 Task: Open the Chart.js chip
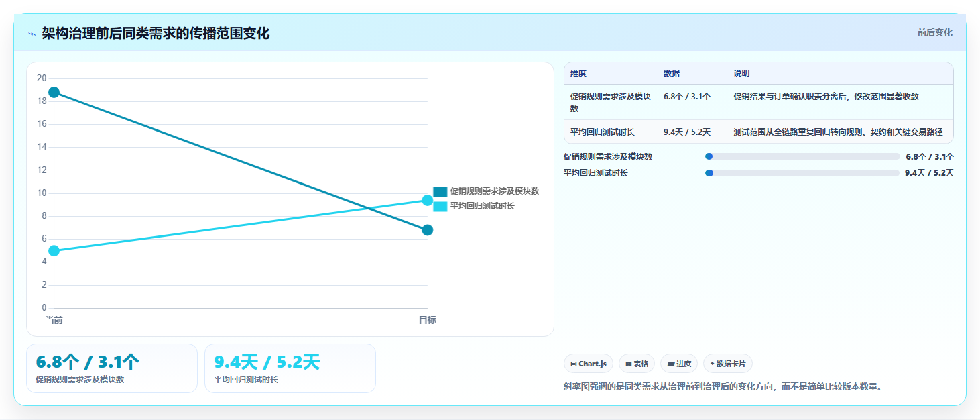pos(589,364)
